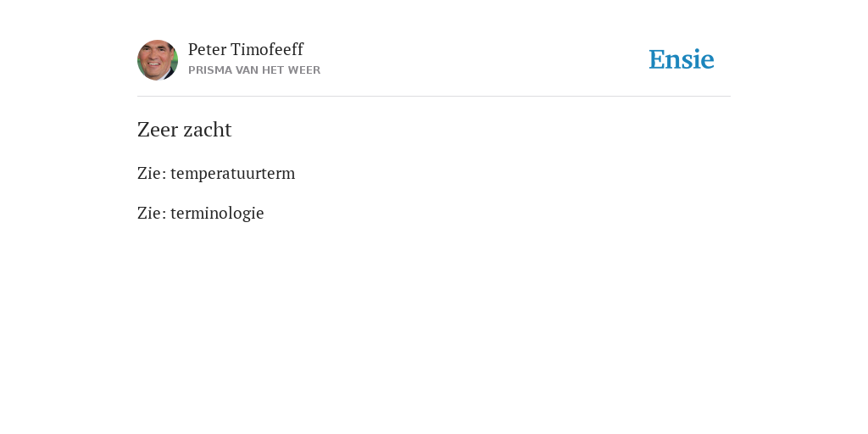This screenshot has width=868, height=434.
Task: Follow the terminologie reference
Action: (217, 213)
